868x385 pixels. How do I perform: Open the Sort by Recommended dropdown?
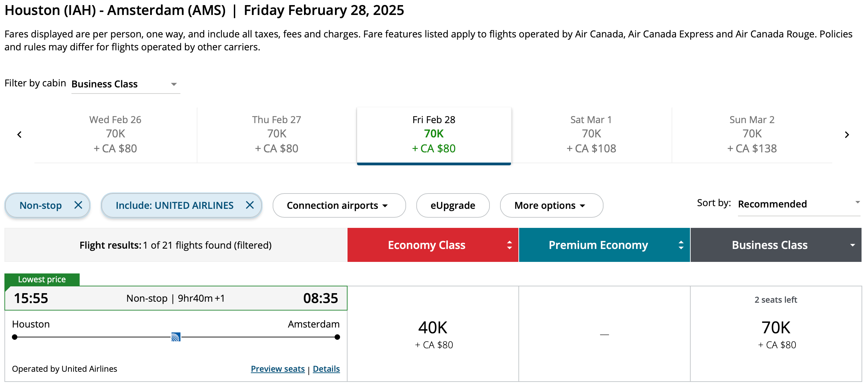pyautogui.click(x=799, y=204)
